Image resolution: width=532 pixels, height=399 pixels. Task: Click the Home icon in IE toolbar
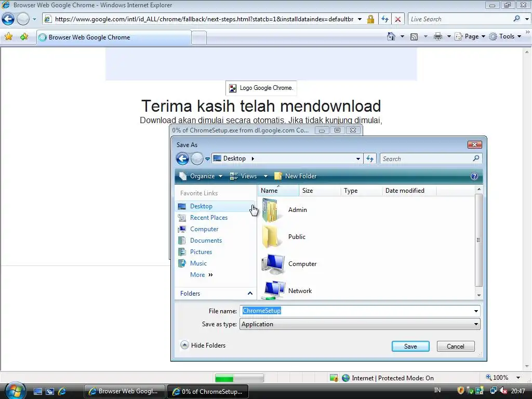tap(391, 36)
